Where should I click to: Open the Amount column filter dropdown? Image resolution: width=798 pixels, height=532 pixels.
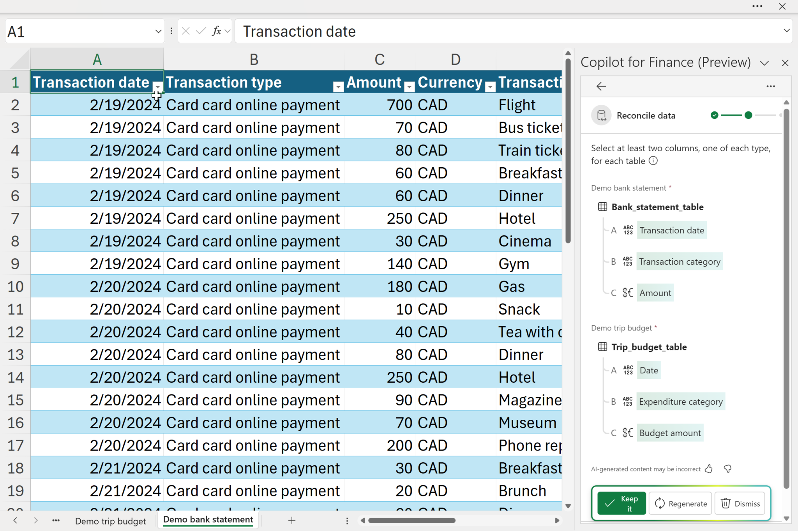pos(409,87)
